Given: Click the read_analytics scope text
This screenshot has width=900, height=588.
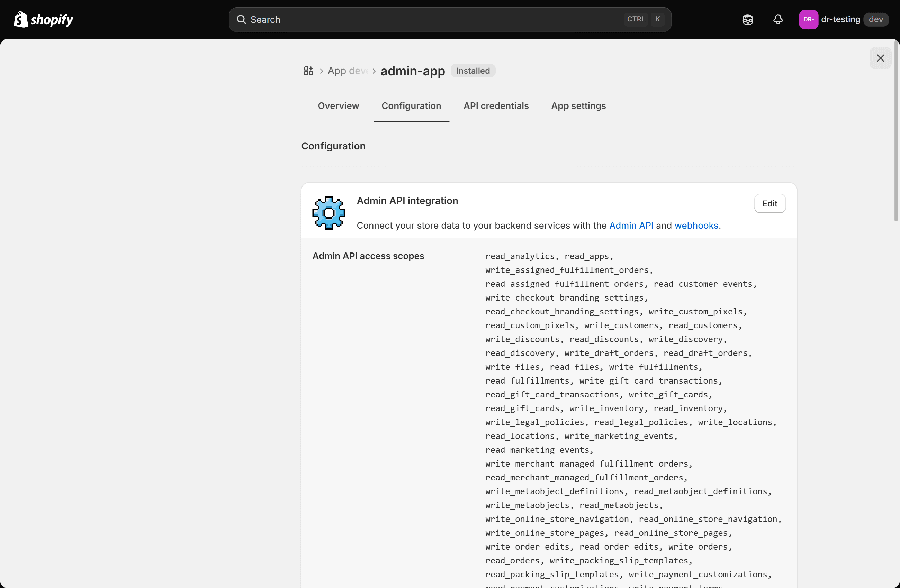Looking at the screenshot, I should pos(520,256).
